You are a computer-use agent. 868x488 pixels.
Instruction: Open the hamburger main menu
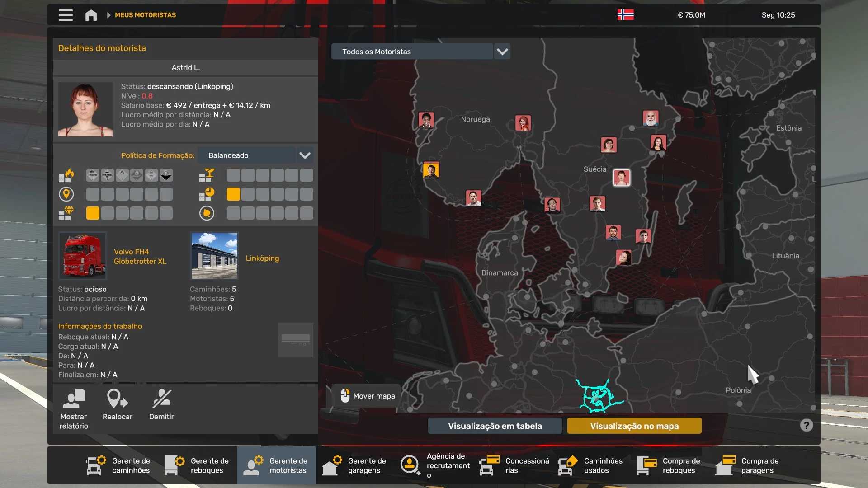coord(66,15)
